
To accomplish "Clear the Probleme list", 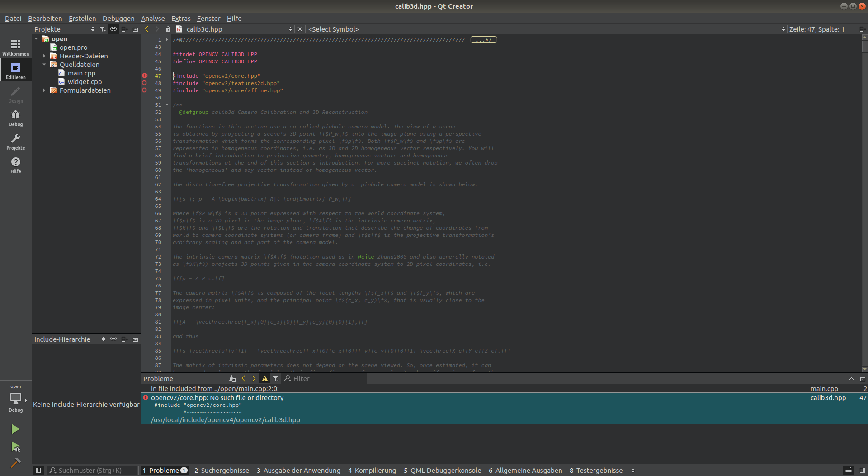I will 232,378.
